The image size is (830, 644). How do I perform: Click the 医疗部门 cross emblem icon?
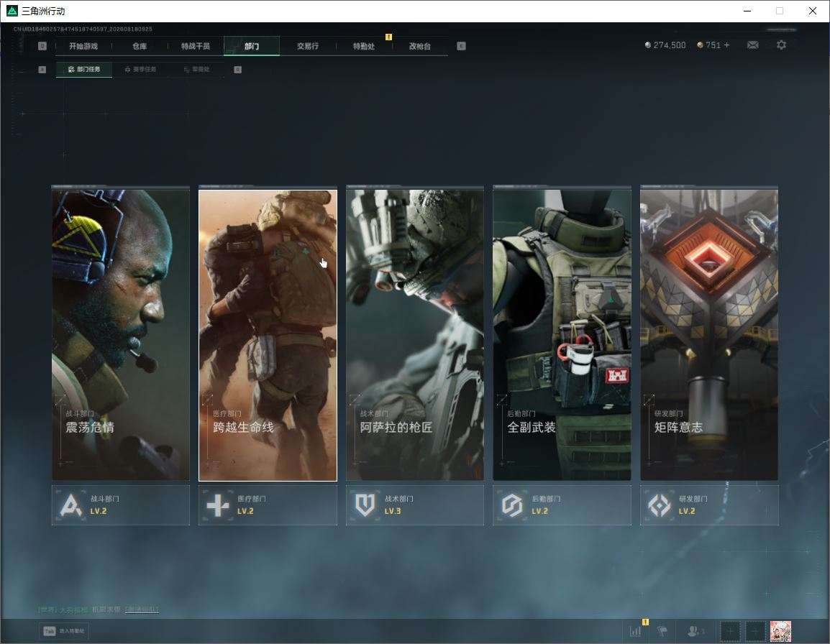pyautogui.click(x=218, y=505)
